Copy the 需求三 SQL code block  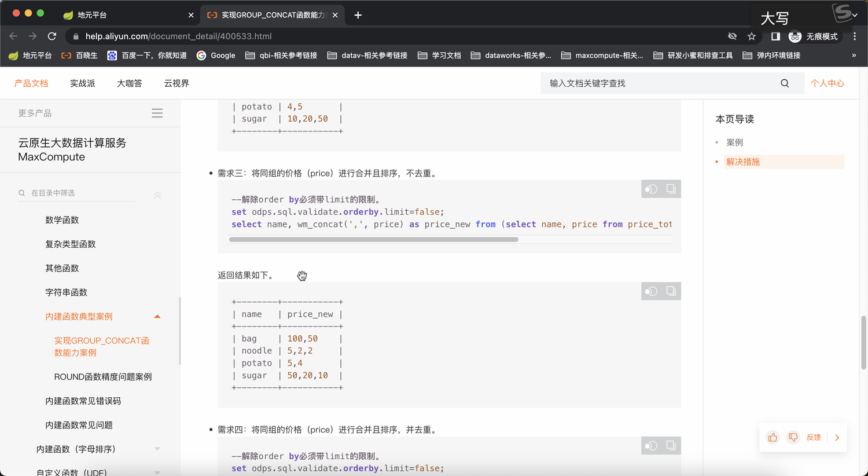(x=671, y=189)
